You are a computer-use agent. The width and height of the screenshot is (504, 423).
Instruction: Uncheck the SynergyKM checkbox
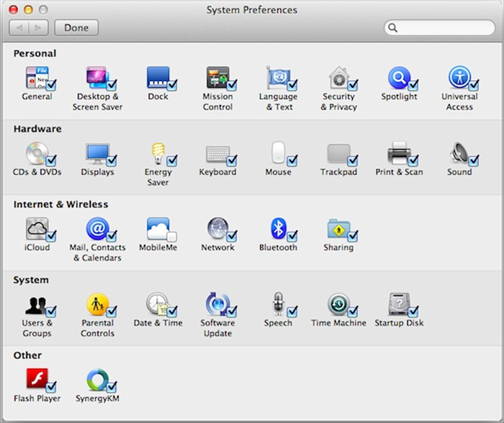111,387
